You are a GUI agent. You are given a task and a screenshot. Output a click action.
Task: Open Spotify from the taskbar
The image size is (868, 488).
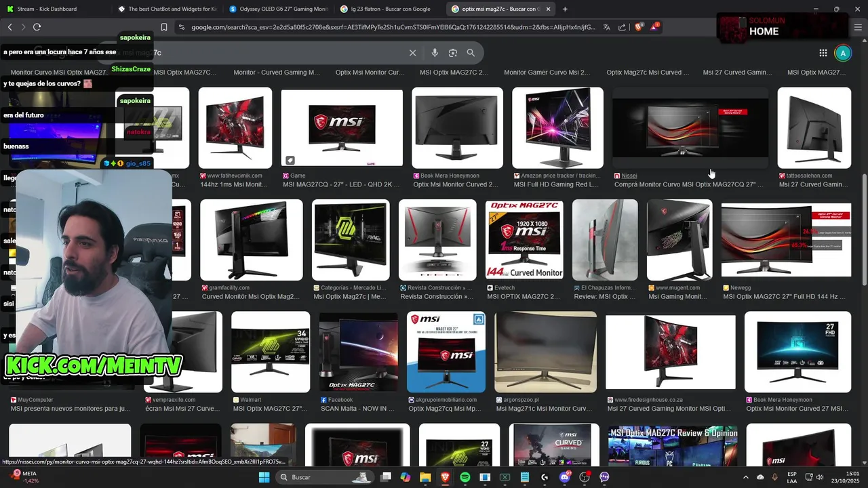point(465,477)
